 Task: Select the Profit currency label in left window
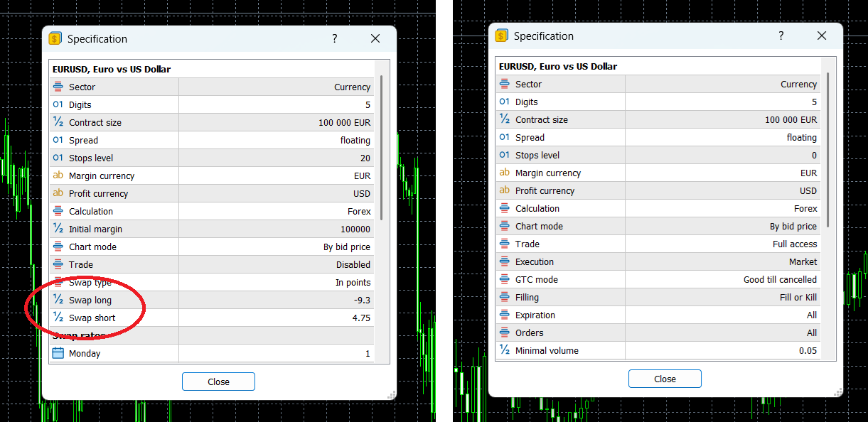click(x=99, y=193)
